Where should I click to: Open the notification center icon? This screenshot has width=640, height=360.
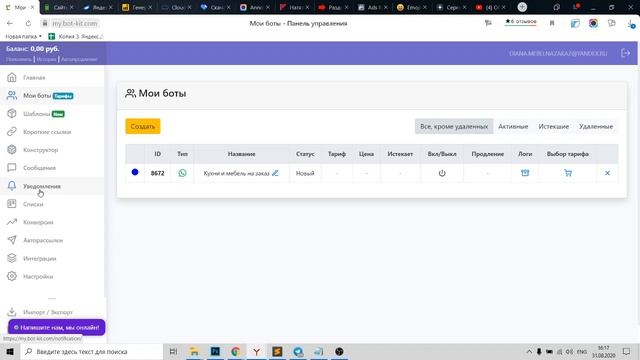coord(627,351)
